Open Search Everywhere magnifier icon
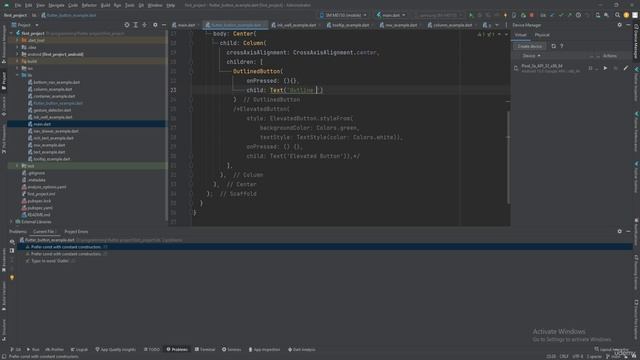The width and height of the screenshot is (640, 360). coord(617,15)
